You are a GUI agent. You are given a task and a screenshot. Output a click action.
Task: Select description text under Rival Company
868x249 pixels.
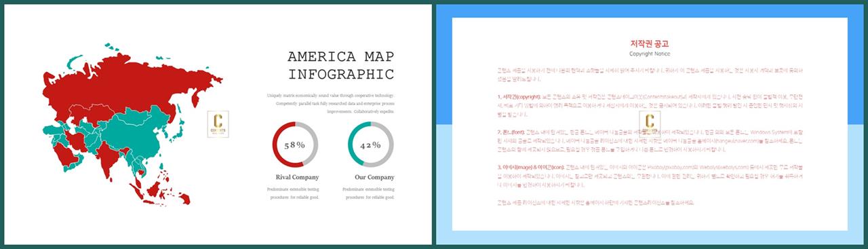292,193
